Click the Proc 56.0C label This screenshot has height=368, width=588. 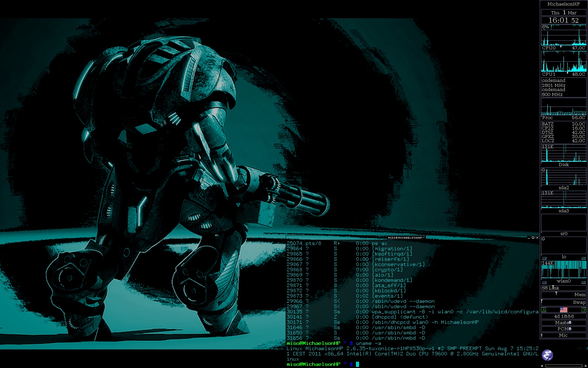[x=563, y=118]
